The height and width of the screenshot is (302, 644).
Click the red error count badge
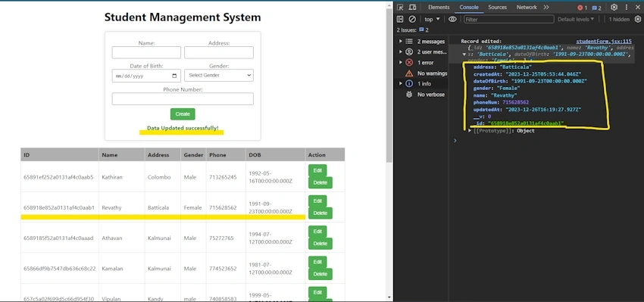pyautogui.click(x=583, y=8)
